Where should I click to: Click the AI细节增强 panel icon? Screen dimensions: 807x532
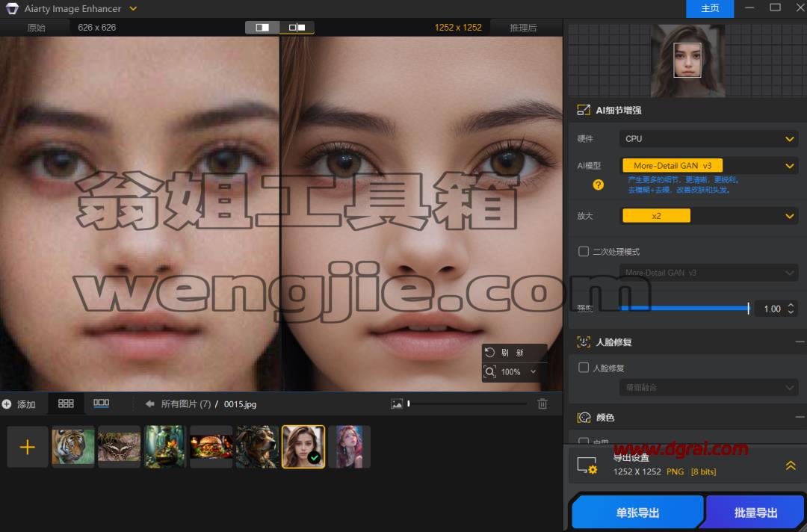[x=584, y=110]
